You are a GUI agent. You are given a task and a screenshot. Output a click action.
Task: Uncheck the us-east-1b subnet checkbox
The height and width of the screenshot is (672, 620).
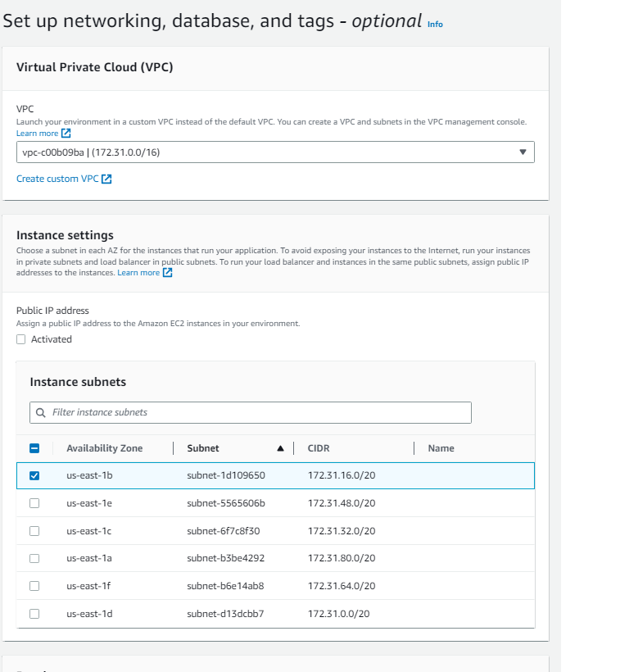click(34, 475)
